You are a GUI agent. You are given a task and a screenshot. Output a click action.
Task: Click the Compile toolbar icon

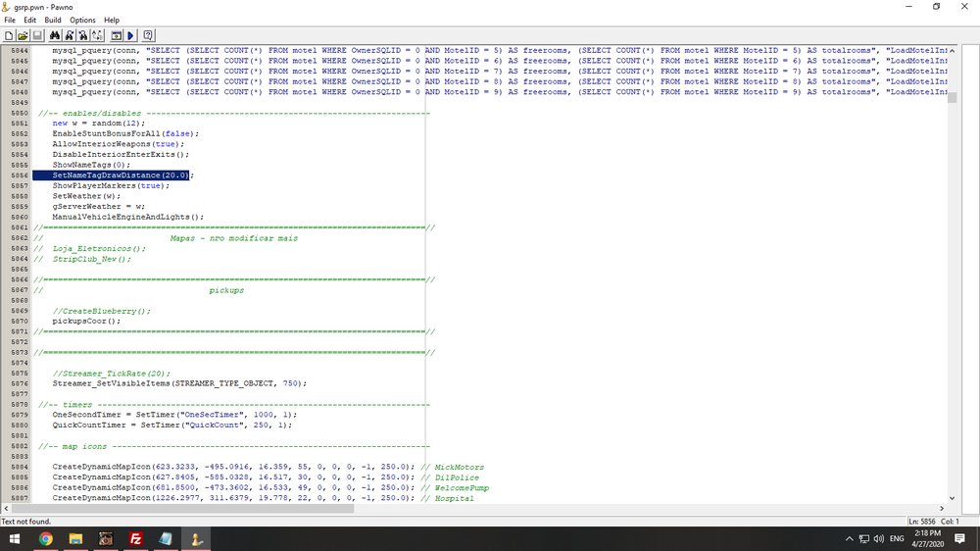(x=117, y=35)
